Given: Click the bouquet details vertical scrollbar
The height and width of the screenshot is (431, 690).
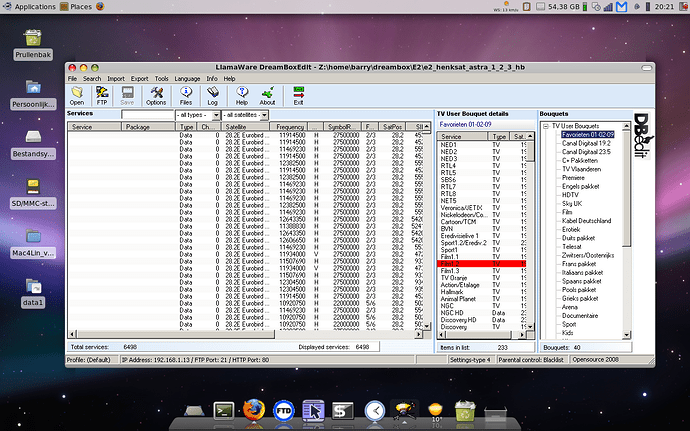Looking at the screenshot, I should [530, 231].
